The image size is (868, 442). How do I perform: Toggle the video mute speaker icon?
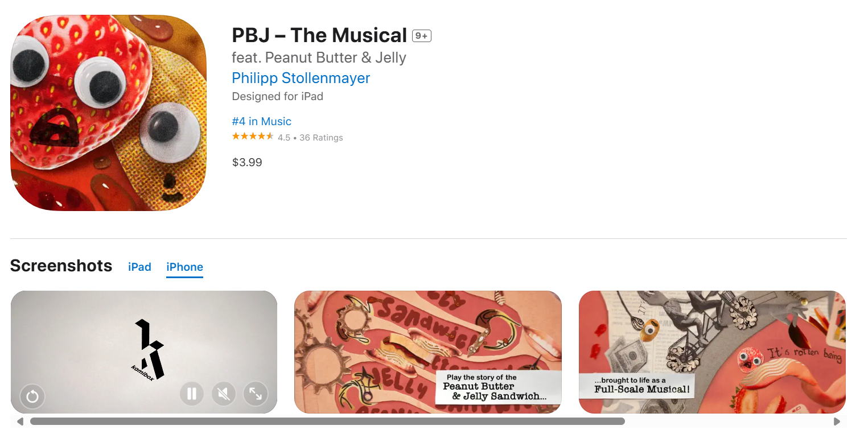tap(224, 394)
